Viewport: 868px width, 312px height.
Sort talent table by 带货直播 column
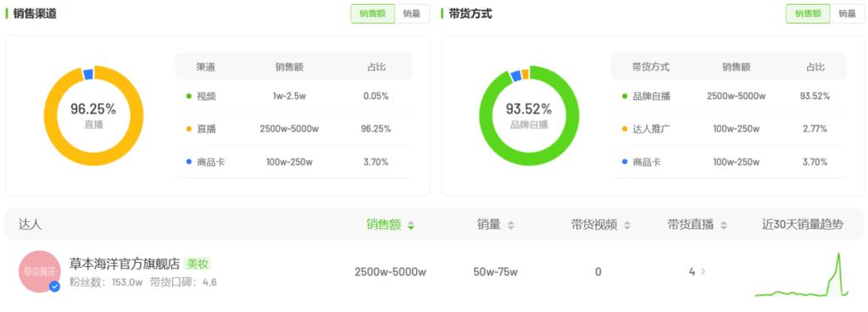pyautogui.click(x=698, y=225)
